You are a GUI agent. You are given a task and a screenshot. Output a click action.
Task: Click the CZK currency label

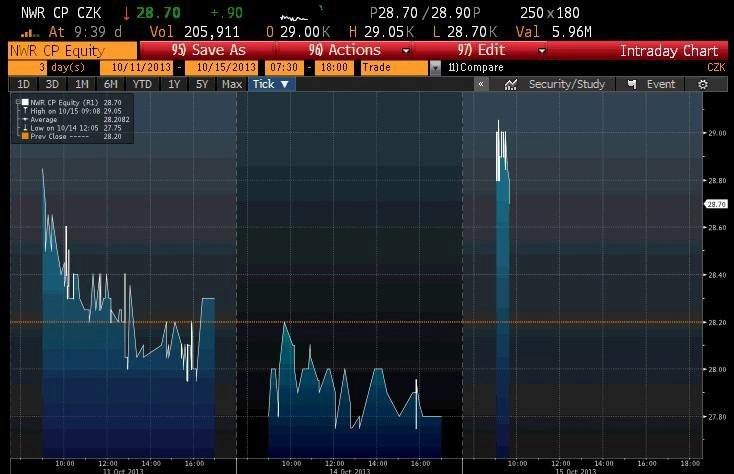pos(716,67)
